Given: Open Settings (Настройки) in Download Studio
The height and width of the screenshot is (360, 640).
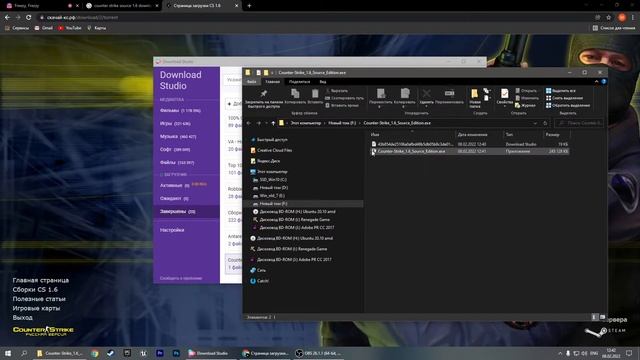Looking at the screenshot, I should (x=172, y=230).
